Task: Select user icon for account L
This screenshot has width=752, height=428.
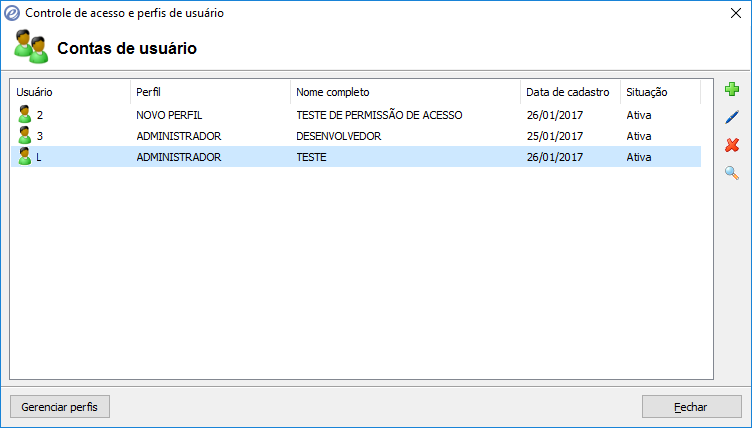Action: tap(25, 157)
